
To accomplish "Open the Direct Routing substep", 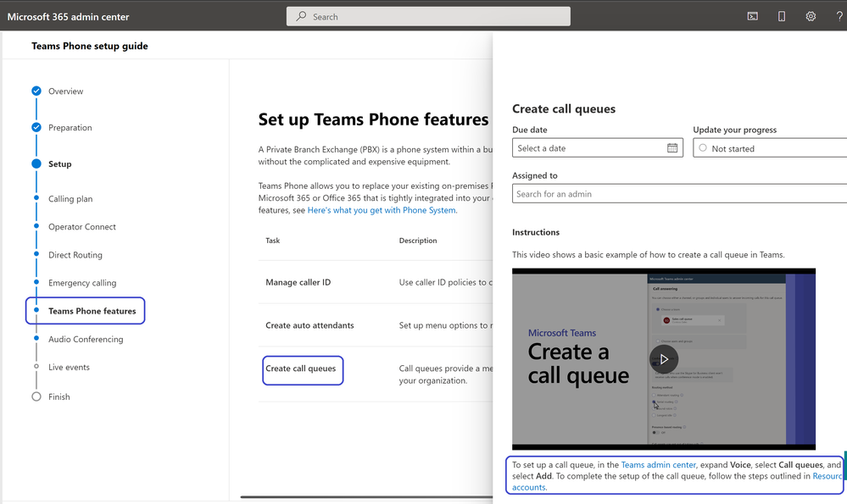I will tap(75, 255).
